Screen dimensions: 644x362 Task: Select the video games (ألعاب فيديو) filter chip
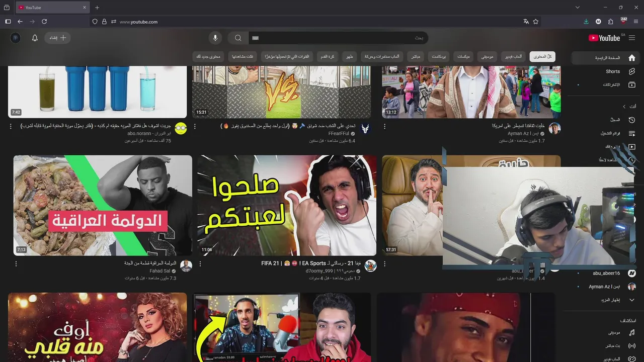pyautogui.click(x=514, y=57)
